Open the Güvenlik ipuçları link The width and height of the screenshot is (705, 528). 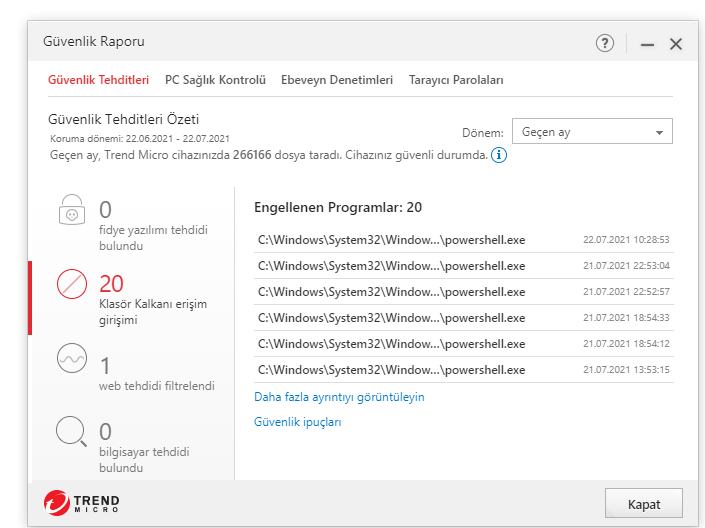pyautogui.click(x=298, y=422)
